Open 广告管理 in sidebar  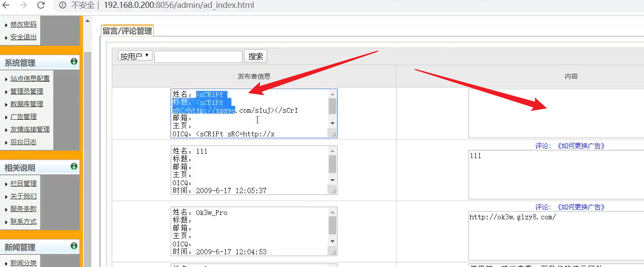pyautogui.click(x=24, y=117)
